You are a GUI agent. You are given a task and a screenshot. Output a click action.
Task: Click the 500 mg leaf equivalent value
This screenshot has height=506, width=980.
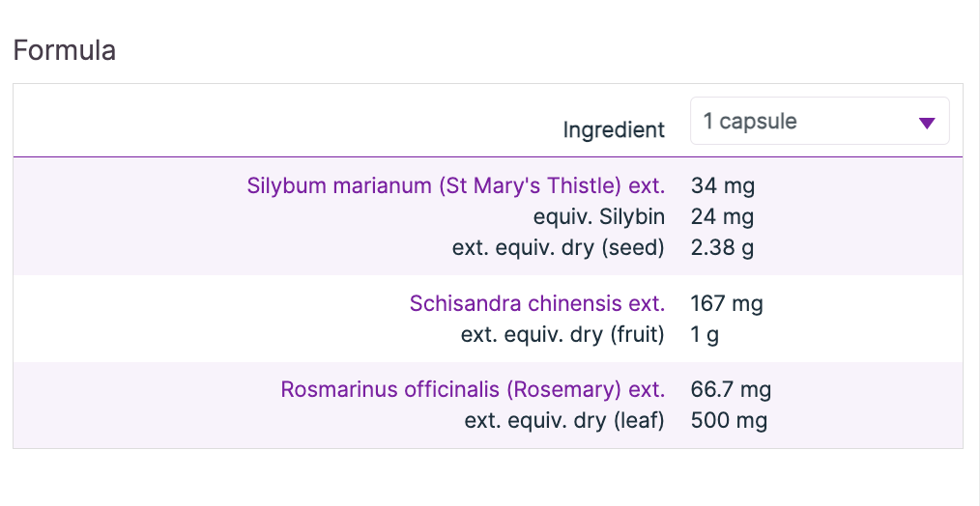728,421
